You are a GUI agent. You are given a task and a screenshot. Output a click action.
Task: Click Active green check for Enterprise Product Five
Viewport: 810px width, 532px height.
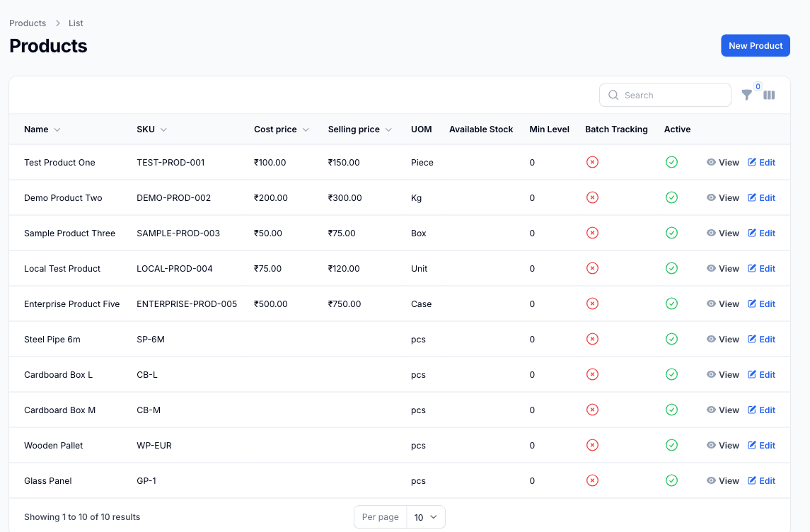[671, 303]
